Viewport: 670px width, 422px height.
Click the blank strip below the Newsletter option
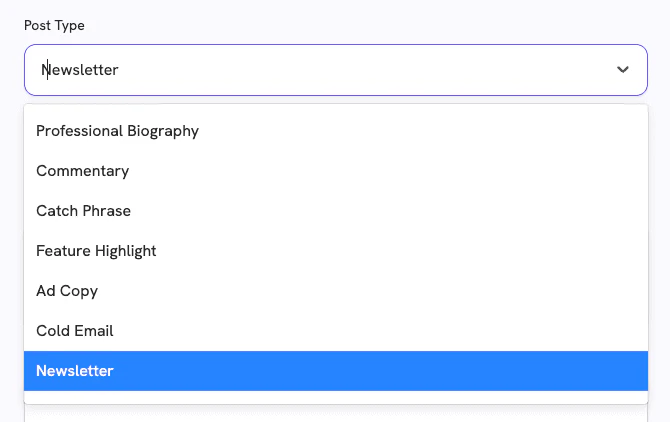(335, 398)
